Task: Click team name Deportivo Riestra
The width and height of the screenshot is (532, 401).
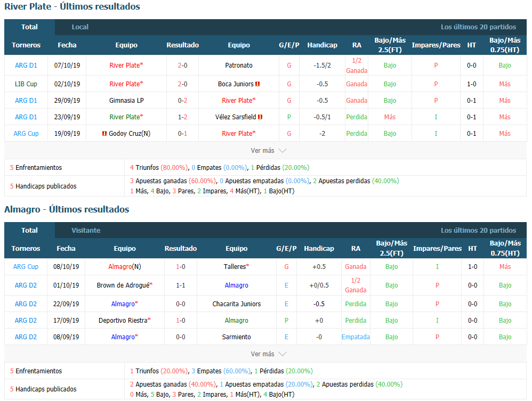Action: pos(123,321)
